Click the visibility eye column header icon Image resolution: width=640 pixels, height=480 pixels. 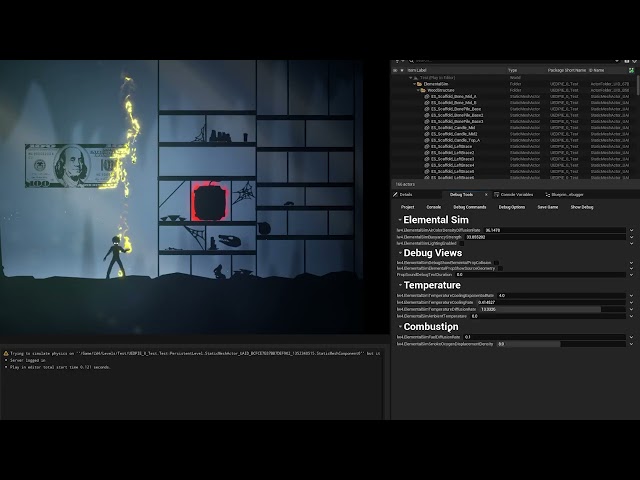tap(395, 70)
